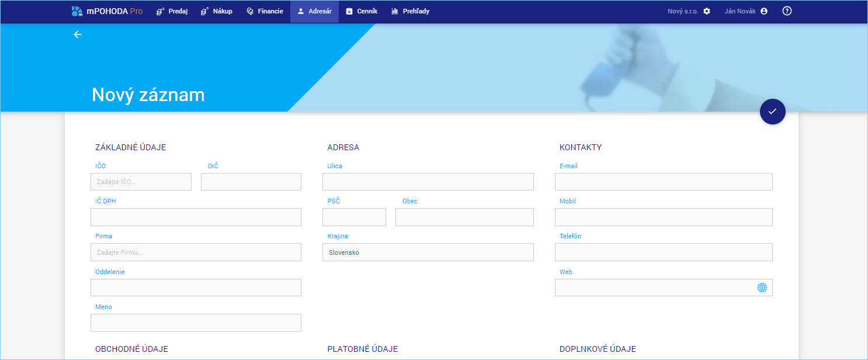This screenshot has height=360, width=868.
Task: Save record with the checkmark button
Action: click(772, 112)
